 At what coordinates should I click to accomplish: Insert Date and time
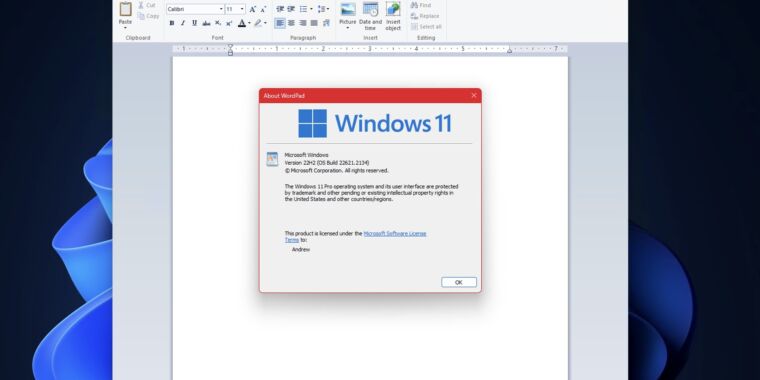(x=370, y=16)
